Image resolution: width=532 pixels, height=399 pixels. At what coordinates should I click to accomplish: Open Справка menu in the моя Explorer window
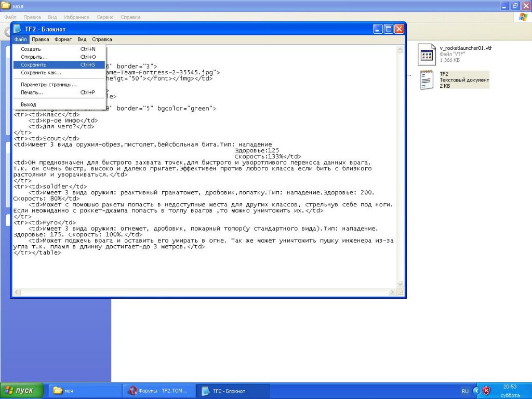(130, 17)
